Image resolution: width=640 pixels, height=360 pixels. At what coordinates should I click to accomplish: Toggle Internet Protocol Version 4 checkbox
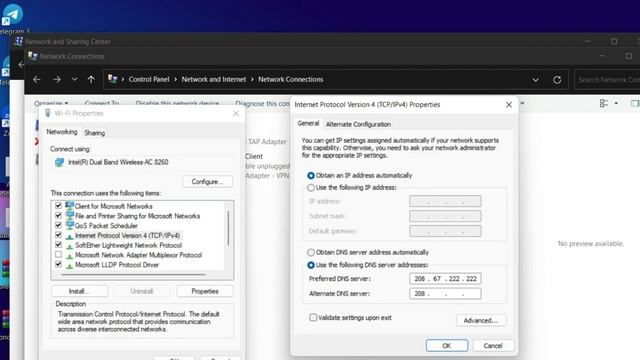pos(58,235)
